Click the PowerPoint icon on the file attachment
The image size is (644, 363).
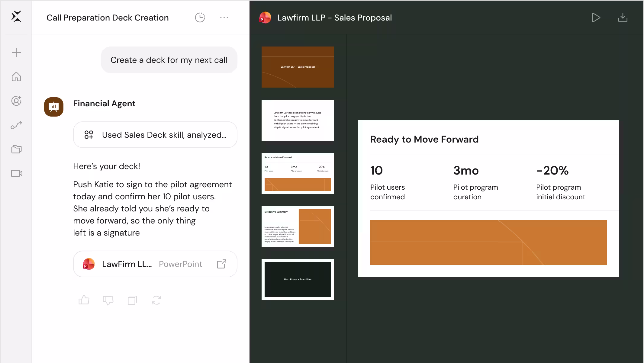[89, 264]
